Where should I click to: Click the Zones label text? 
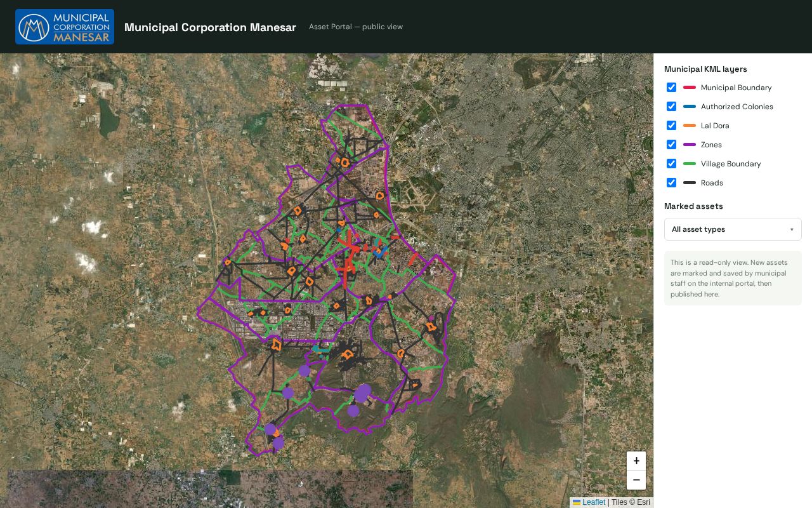pyautogui.click(x=711, y=145)
